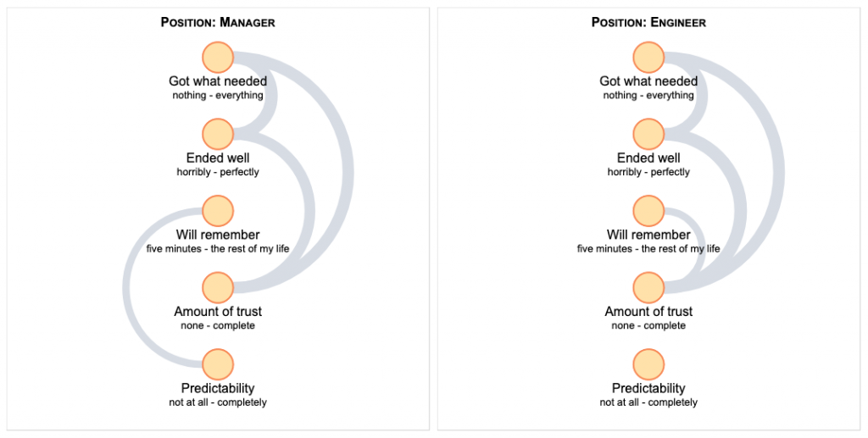Select the Manager panel's Amount of trust circle
Screen dimensions: 868x438
(218, 287)
